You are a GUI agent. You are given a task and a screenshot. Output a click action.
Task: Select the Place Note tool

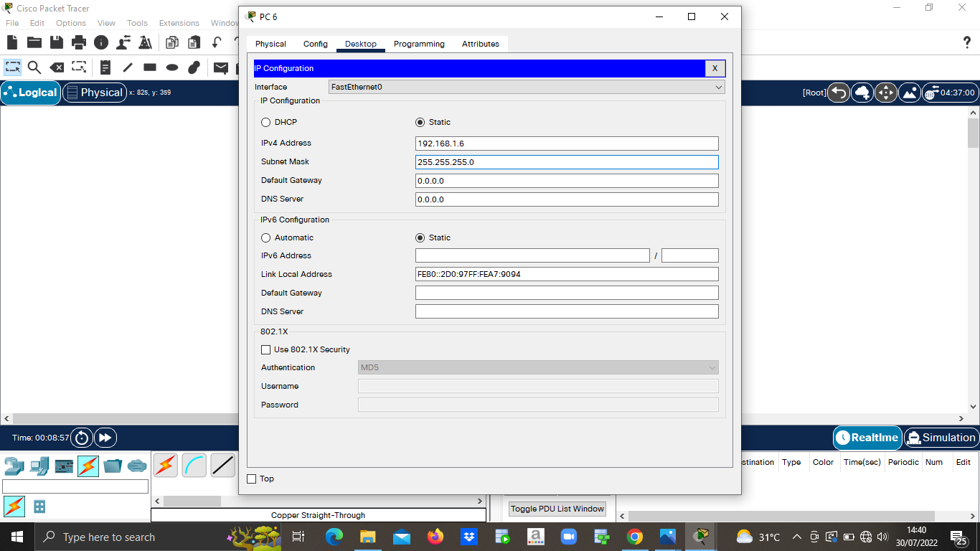pyautogui.click(x=105, y=67)
